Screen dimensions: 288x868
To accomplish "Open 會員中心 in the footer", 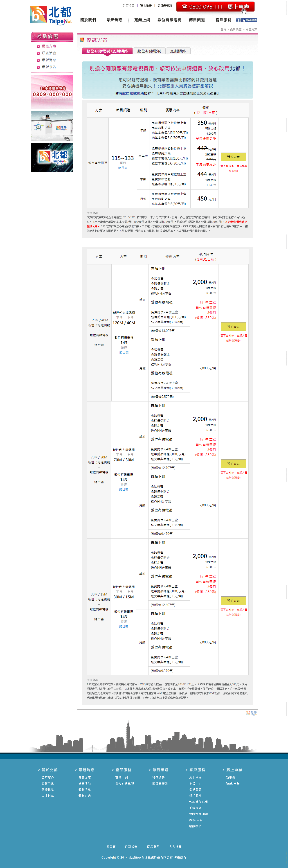I will click(195, 784).
